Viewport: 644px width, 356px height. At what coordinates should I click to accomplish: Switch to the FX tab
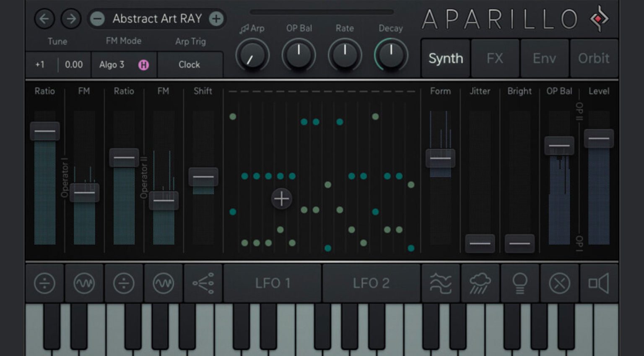click(x=495, y=58)
